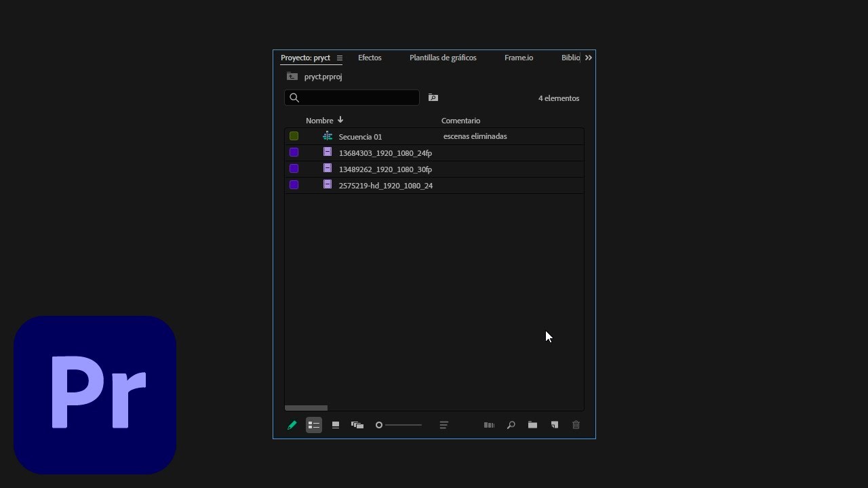Sort by the Nombre column header
Viewport: 868px width, 488px height.
(x=319, y=121)
